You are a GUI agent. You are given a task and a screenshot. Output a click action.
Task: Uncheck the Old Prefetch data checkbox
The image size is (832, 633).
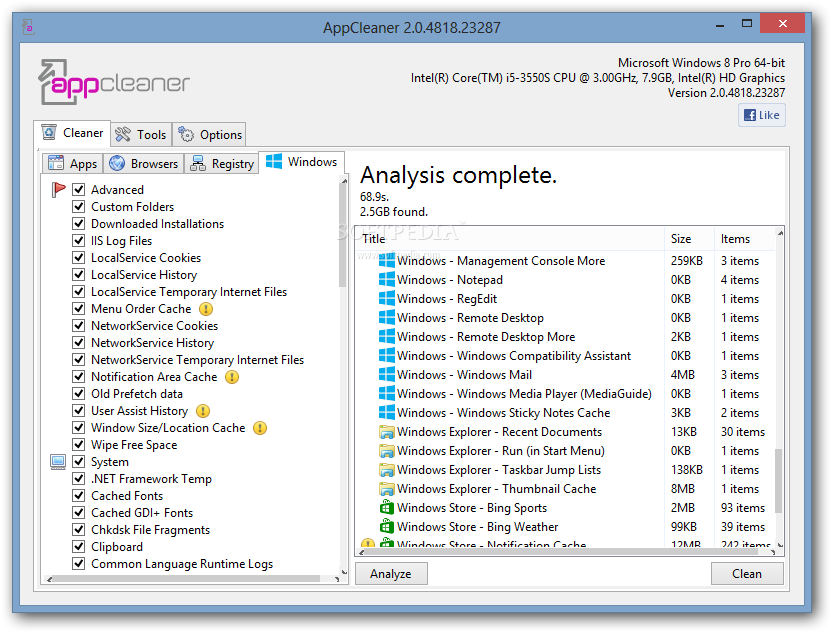click(x=79, y=394)
